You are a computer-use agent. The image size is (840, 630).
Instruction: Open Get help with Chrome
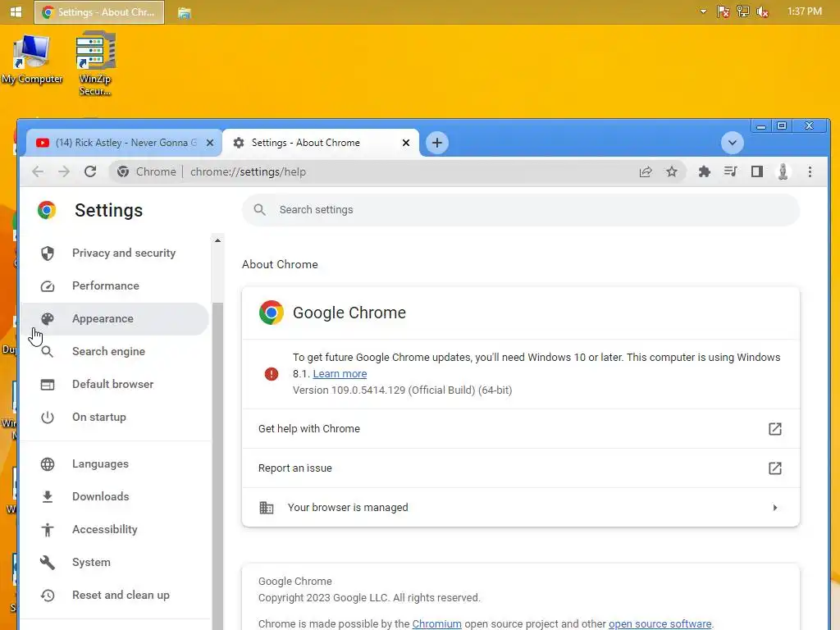pos(521,428)
